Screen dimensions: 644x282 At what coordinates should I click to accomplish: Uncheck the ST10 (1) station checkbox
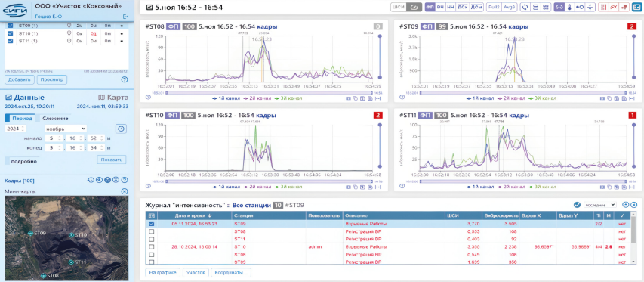(x=11, y=33)
